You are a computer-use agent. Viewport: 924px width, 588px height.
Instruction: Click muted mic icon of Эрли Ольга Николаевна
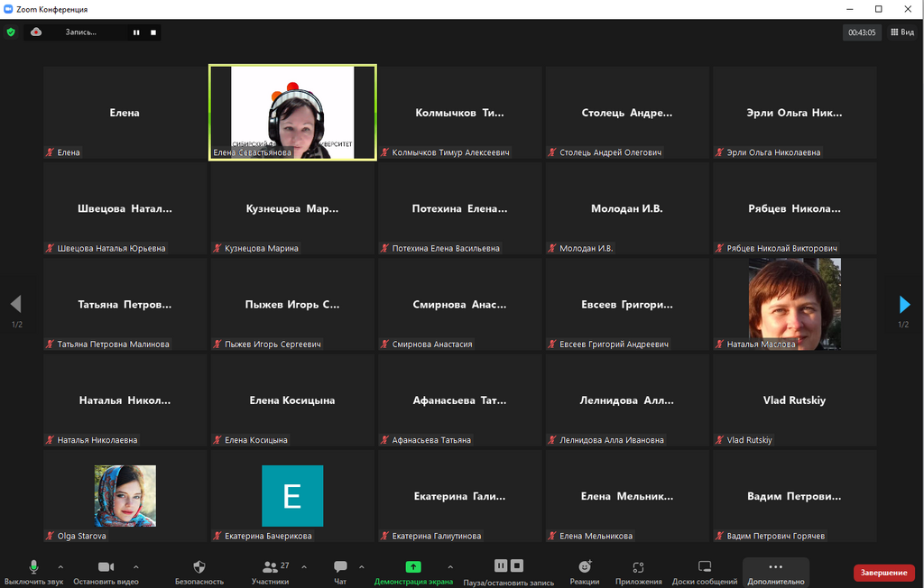(x=719, y=152)
